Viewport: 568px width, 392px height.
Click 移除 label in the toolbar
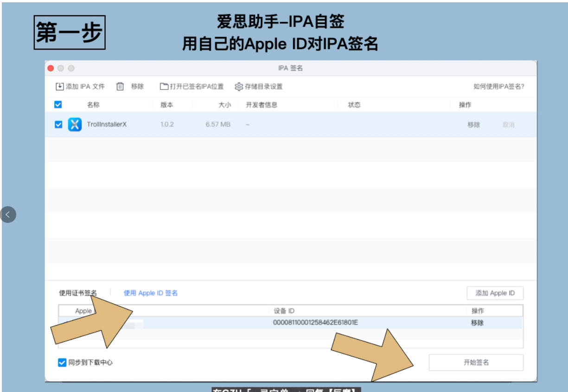pos(137,87)
